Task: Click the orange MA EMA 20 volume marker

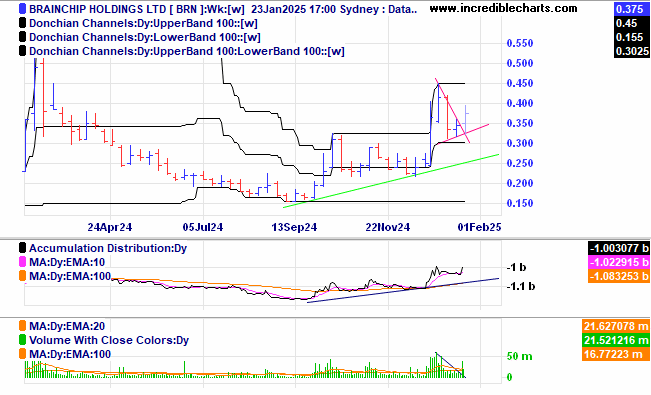Action: pos(22,326)
